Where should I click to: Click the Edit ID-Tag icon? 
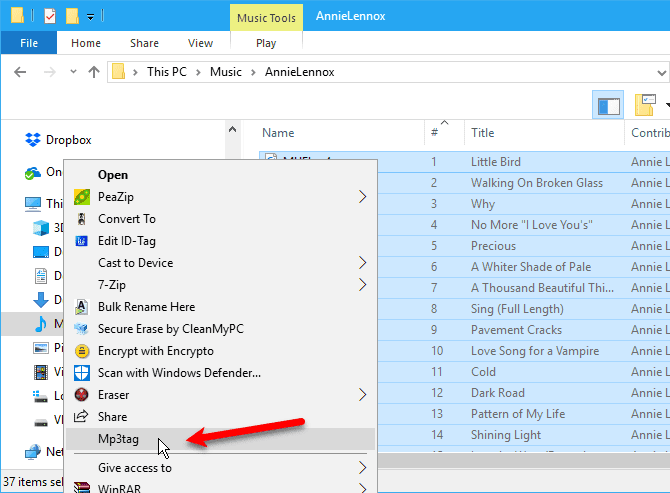(81, 241)
